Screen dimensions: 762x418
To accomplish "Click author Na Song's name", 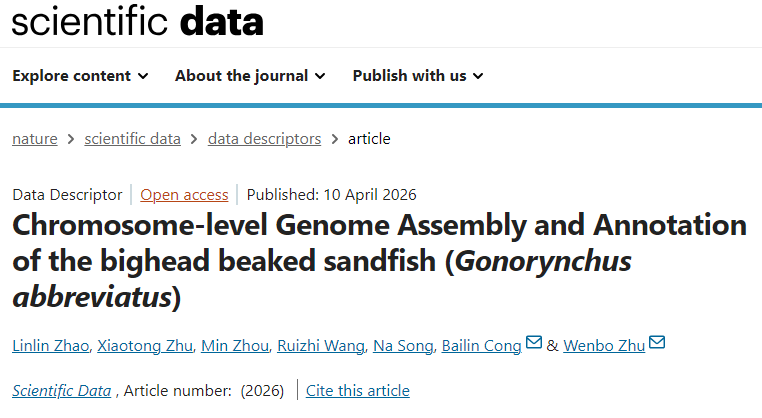I will (x=403, y=346).
